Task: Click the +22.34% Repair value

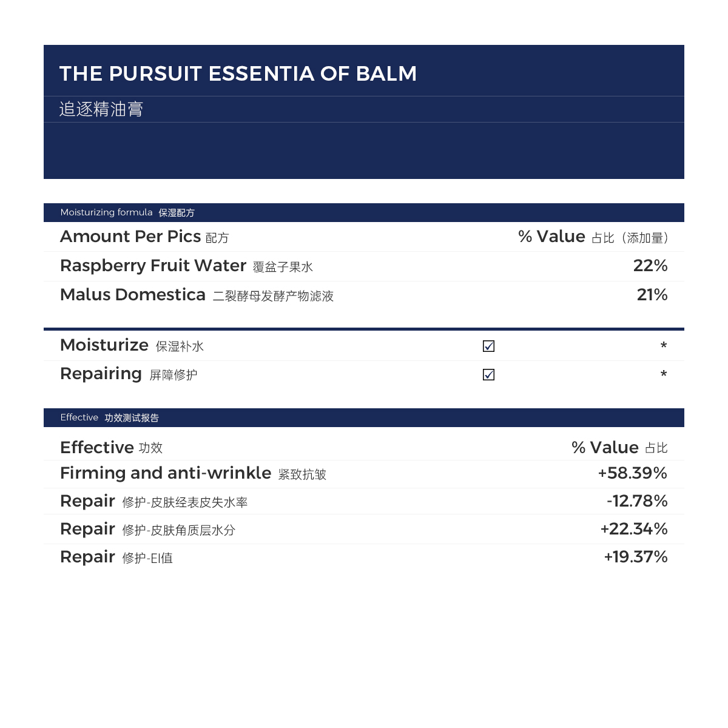Action: tap(634, 529)
